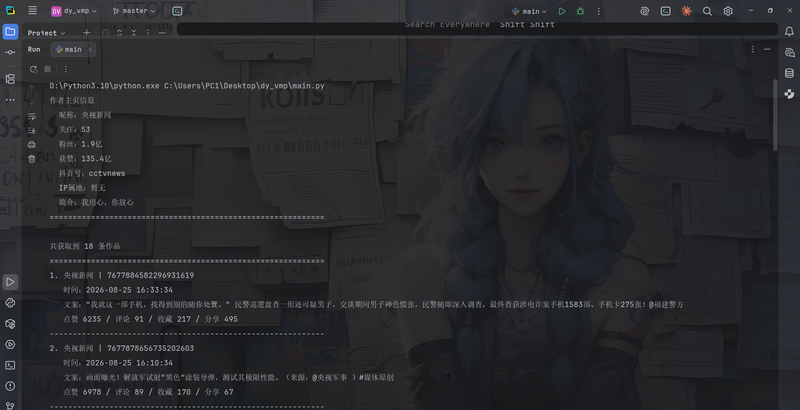The image size is (800, 410).
Task: Close the main run tab
Action: coord(90,49)
